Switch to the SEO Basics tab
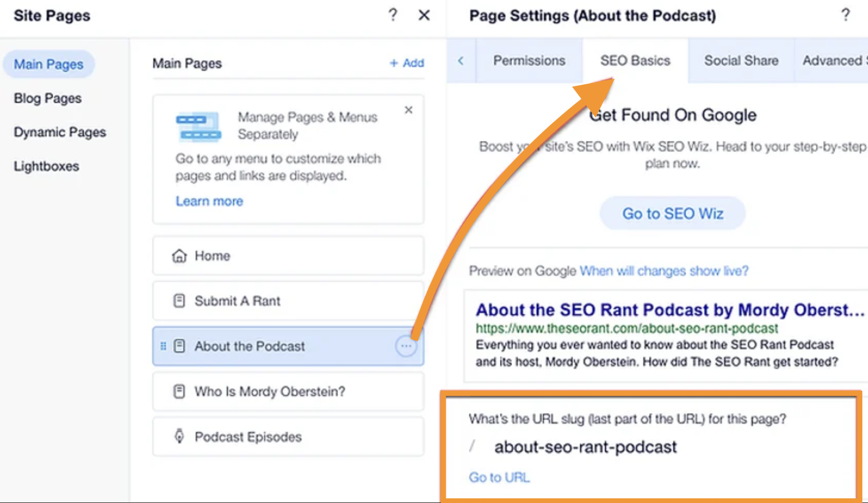 (x=635, y=61)
